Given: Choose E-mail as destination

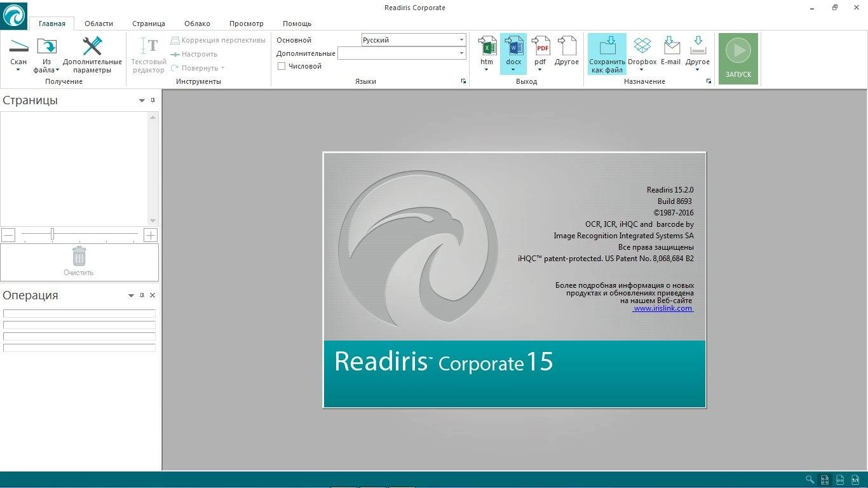Looking at the screenshot, I should (x=670, y=46).
